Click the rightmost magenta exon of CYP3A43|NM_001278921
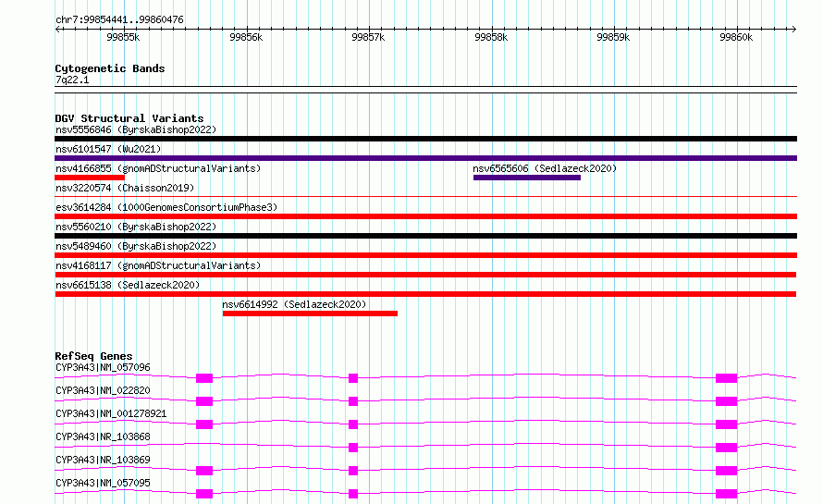Viewport: 823px width, 504px height. (727, 424)
